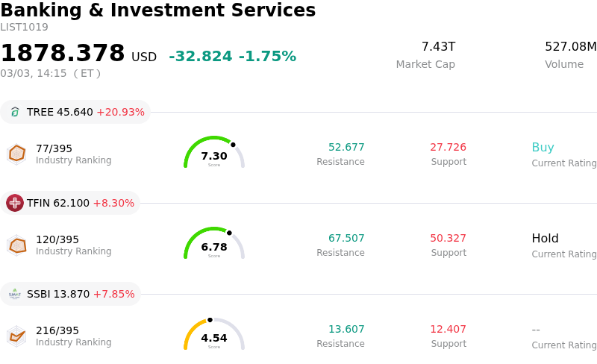Click the radar icon beside 77/395 ranking

coord(16,154)
